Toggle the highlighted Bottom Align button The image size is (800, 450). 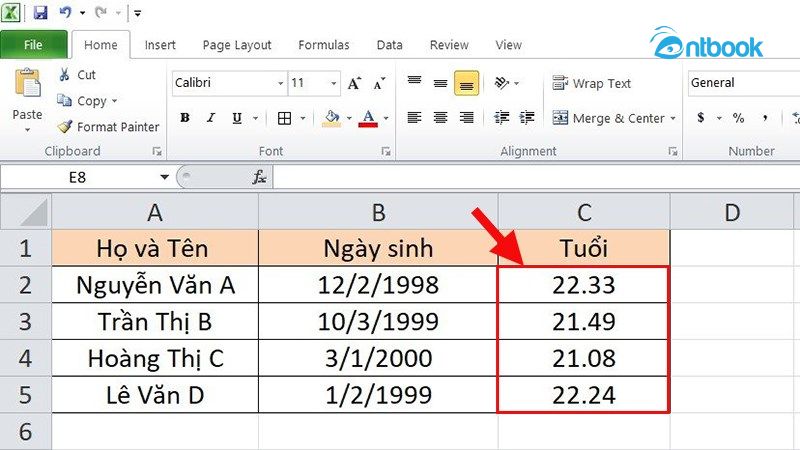coord(466,83)
